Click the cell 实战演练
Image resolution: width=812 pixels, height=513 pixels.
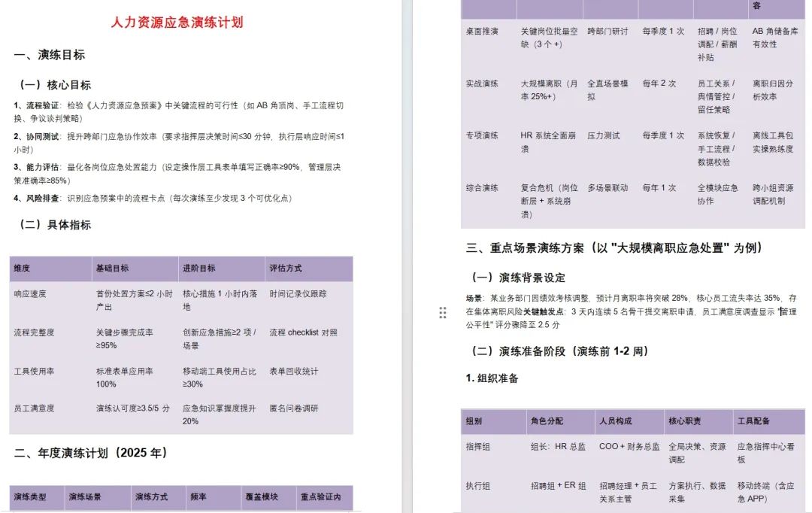point(482,83)
